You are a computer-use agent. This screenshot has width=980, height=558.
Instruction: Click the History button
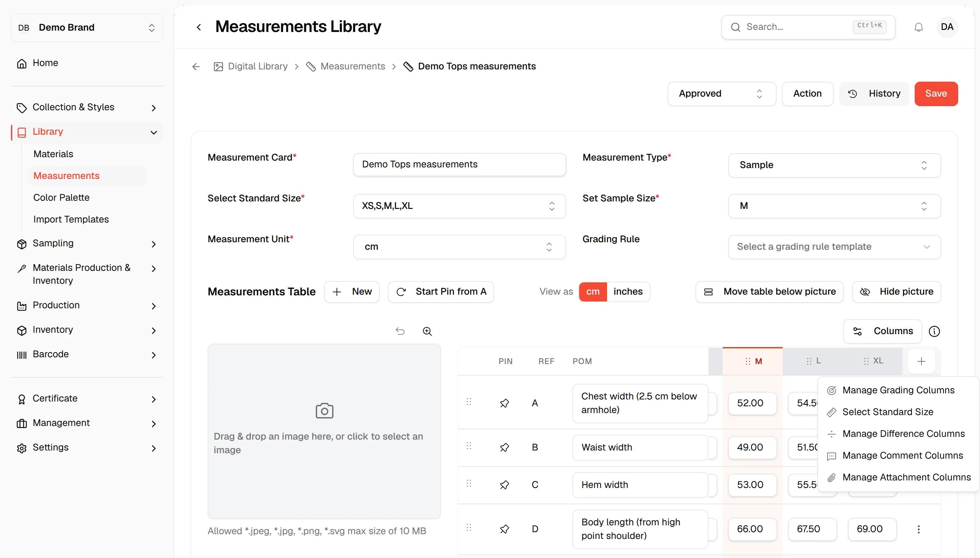point(874,94)
